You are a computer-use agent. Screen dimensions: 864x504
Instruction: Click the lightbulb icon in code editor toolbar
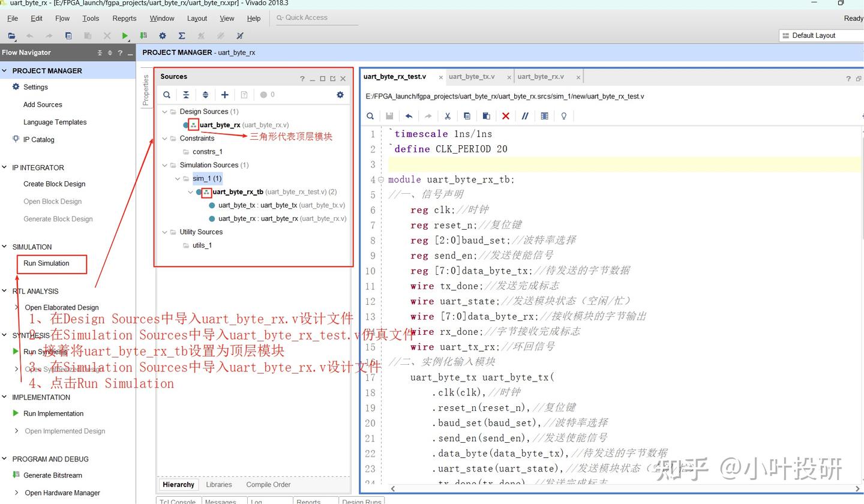coord(563,116)
